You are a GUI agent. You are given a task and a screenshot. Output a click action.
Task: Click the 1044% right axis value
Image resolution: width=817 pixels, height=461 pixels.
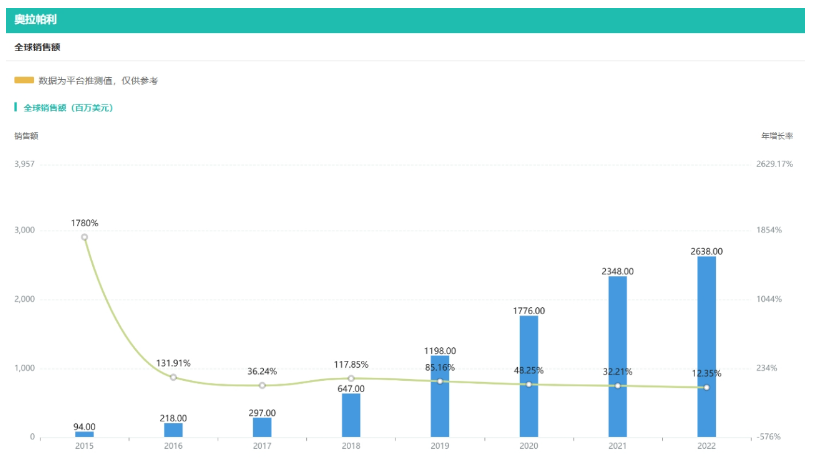769,300
